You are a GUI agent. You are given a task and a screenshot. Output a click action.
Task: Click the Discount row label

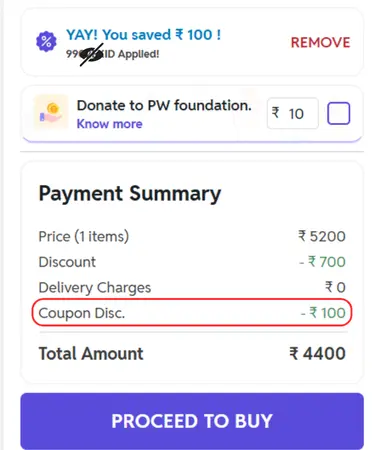[x=67, y=262]
